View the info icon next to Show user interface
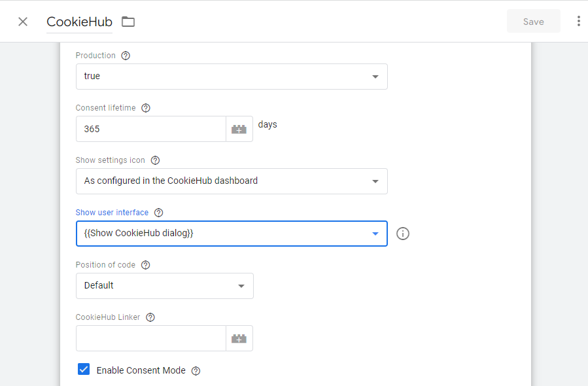 [402, 233]
